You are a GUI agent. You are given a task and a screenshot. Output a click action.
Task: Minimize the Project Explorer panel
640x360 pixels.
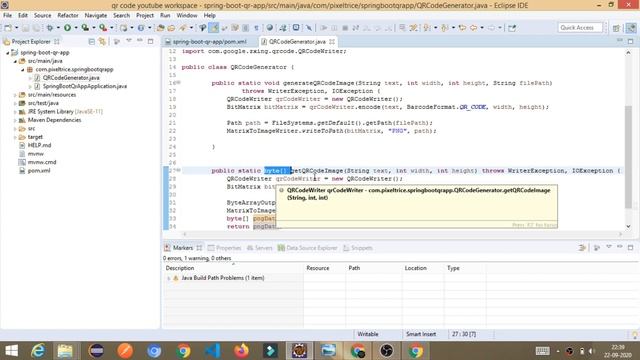point(140,41)
